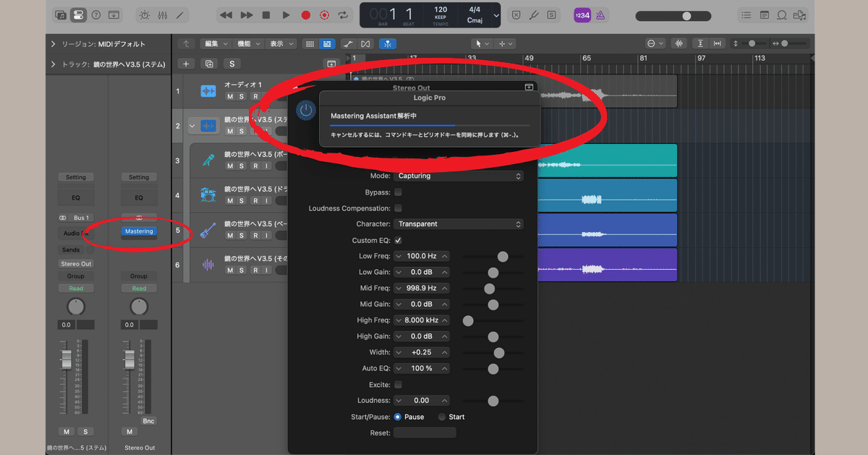Select the purple waveform track 6 icon
The height and width of the screenshot is (455, 868).
point(208,265)
